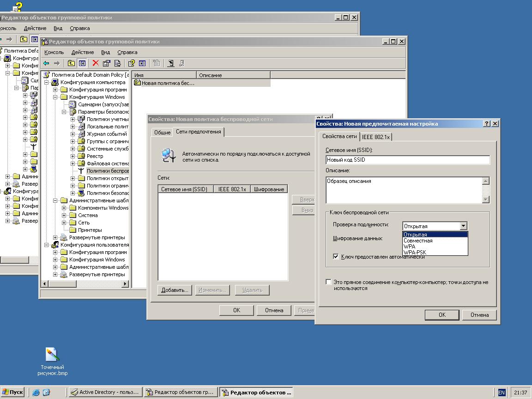
Task: Open Консоль menu in front editor window
Action: [x=54, y=52]
